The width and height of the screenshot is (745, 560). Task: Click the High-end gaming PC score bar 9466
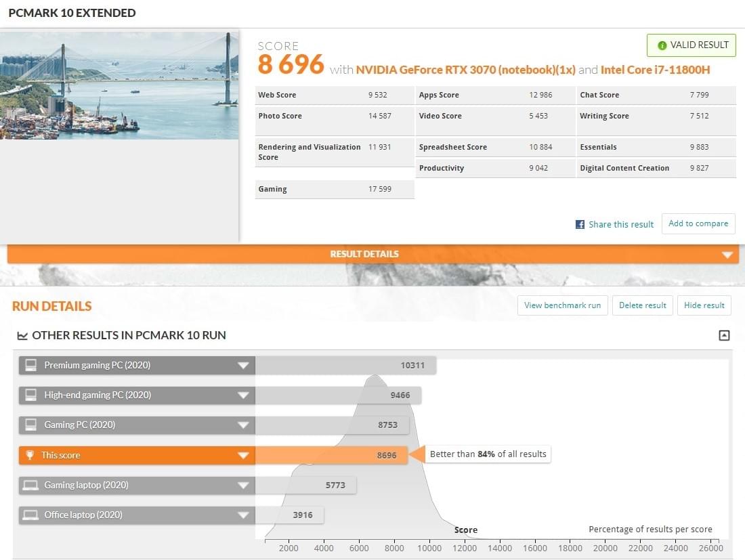click(x=338, y=395)
